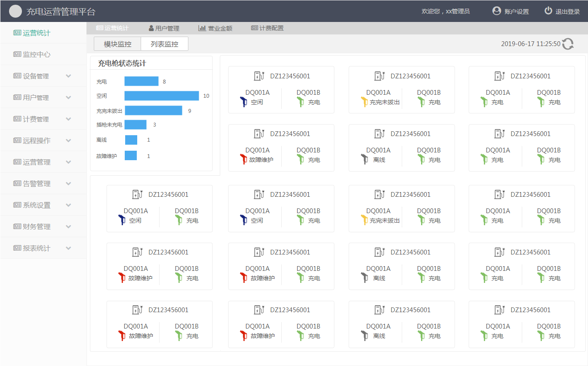Viewport: 588px width, 366px height.
Task: Click the timestamp 2019-06-17 11:25:50
Action: 531,44
